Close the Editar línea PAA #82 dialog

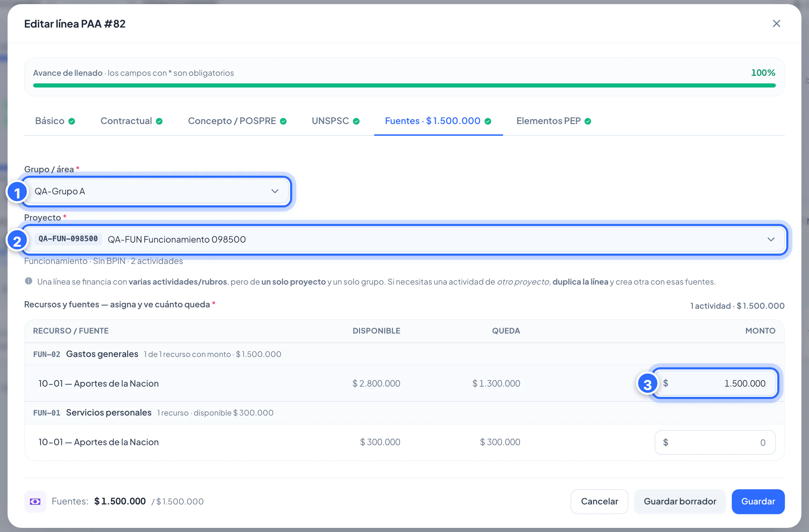pyautogui.click(x=776, y=23)
